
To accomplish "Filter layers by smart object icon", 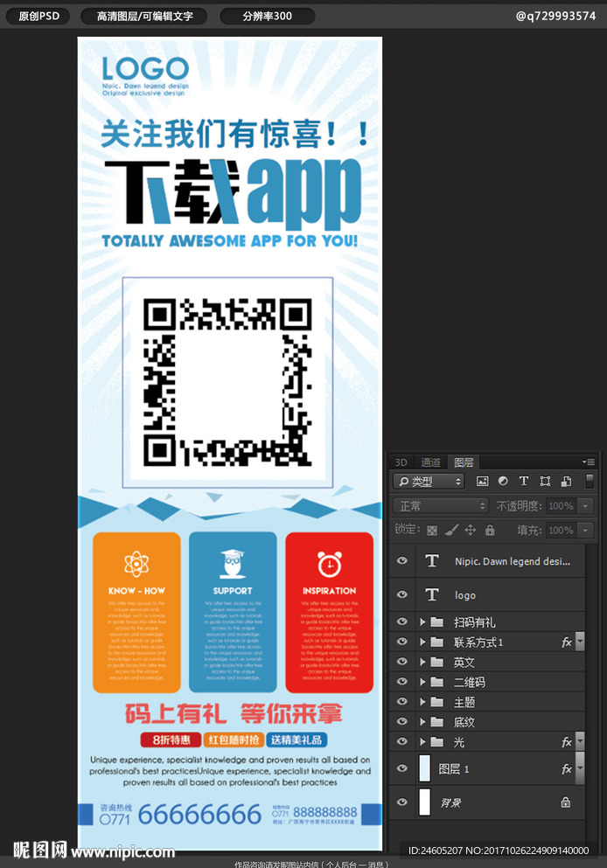I will click(x=566, y=481).
